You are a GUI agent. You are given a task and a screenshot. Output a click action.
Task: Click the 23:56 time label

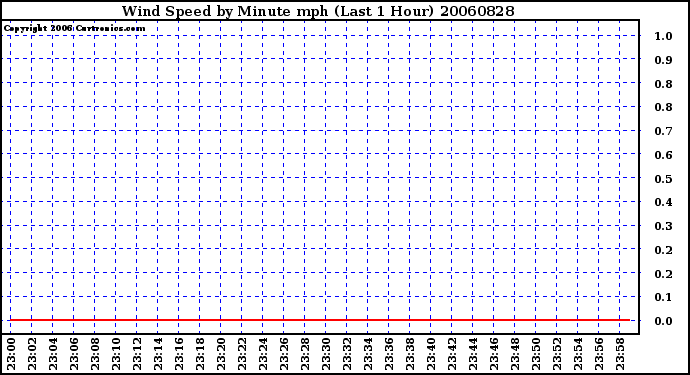point(599,354)
